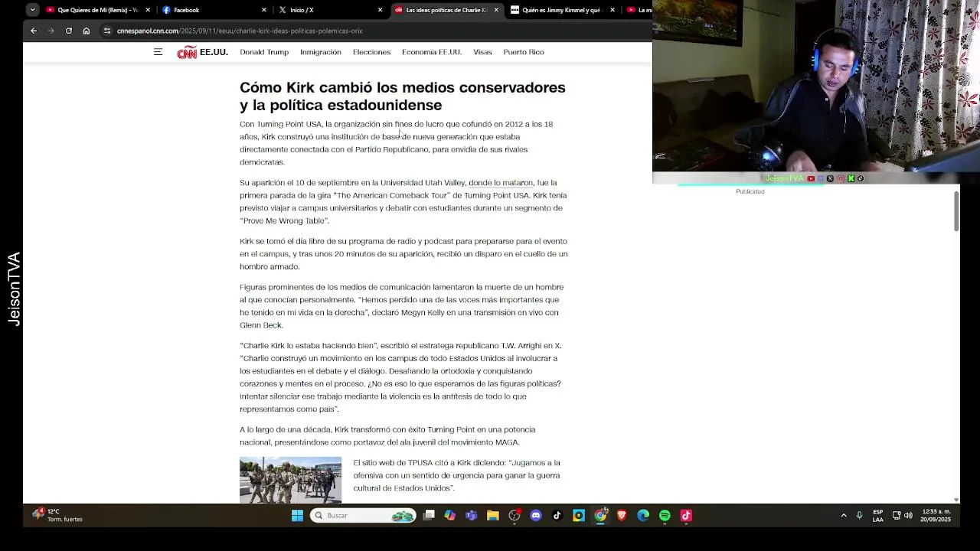Click the vertical scrollbar thumb of the page
The width and height of the screenshot is (980, 551).
click(955, 210)
